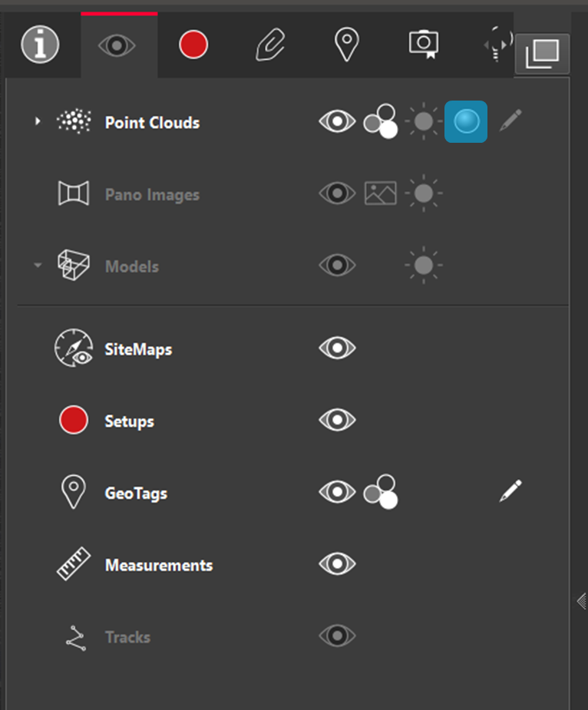Click the overlapping windows icon
Screen dimensions: 588x710
(x=542, y=54)
